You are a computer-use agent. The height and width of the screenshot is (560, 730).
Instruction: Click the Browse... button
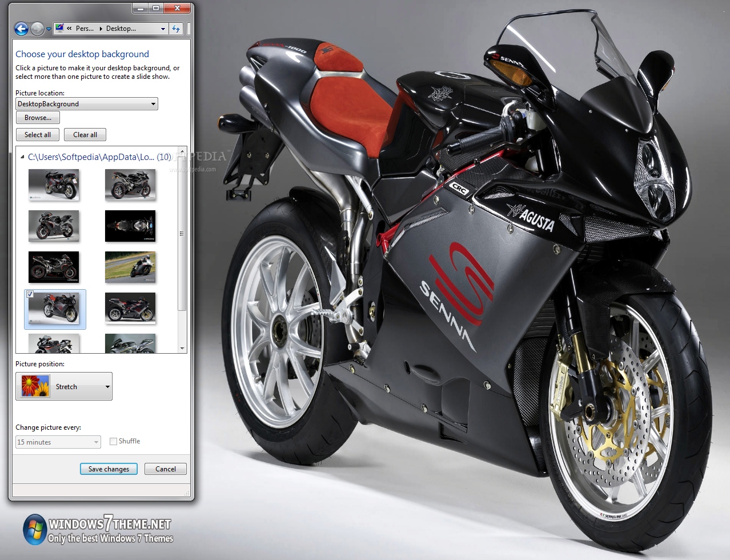(38, 118)
